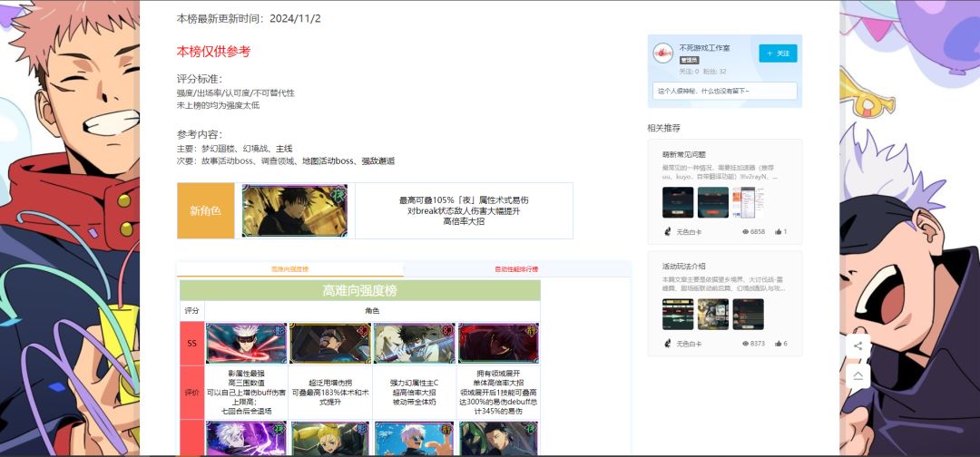The width and height of the screenshot is (980, 457).
Task: Click the 评分 header cell
Action: 191,310
